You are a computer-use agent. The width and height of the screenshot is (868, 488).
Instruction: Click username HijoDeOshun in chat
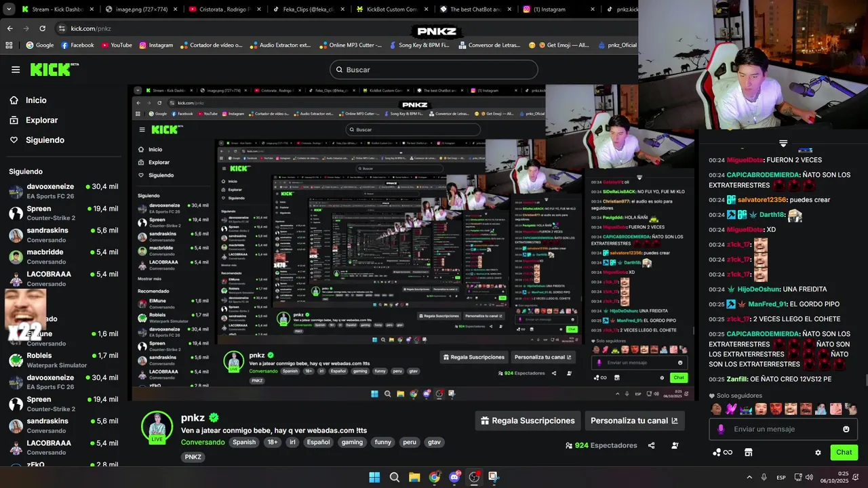coord(753,289)
